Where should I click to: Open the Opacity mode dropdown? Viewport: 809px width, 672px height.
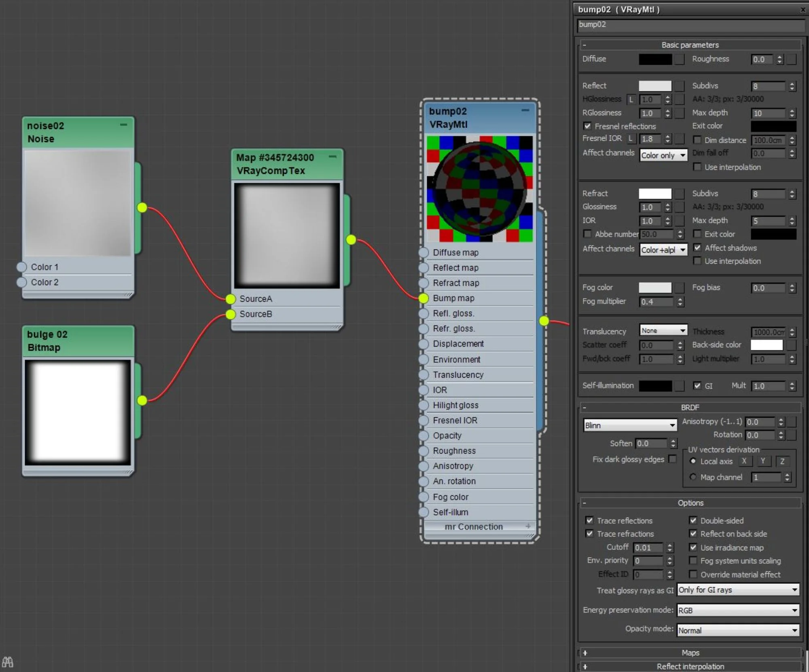[x=738, y=630]
